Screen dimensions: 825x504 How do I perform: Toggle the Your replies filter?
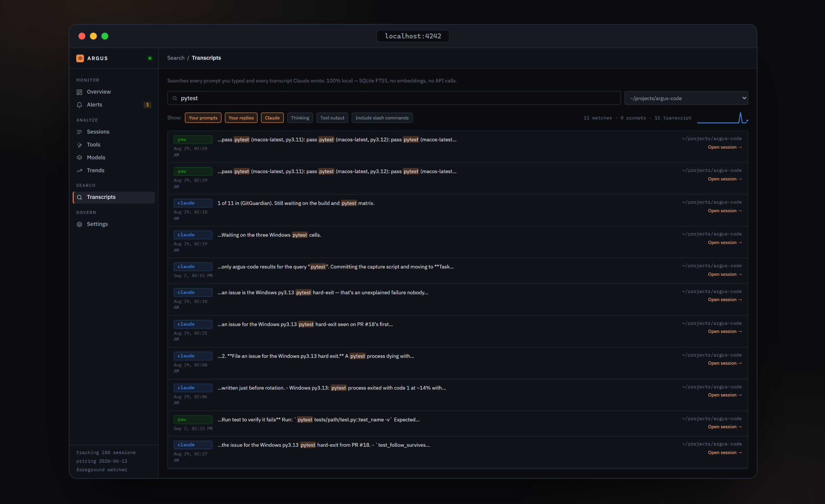pyautogui.click(x=241, y=118)
